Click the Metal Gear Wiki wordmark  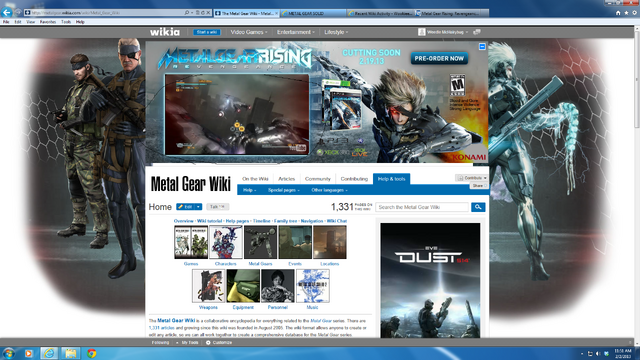191,184
